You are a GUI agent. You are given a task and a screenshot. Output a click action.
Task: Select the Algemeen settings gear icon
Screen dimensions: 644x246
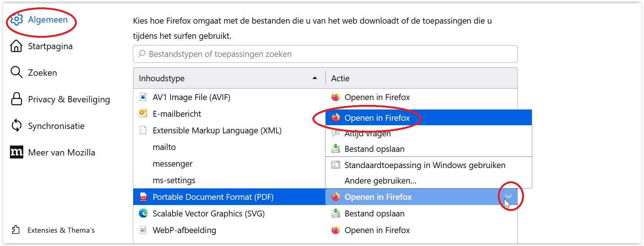(x=16, y=20)
